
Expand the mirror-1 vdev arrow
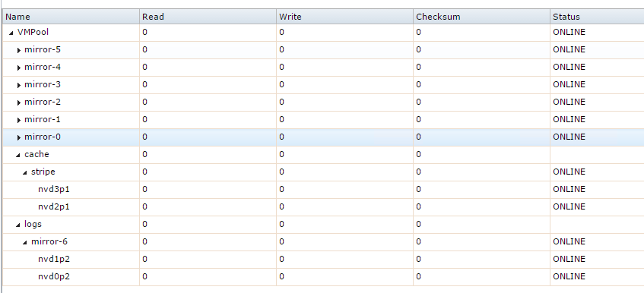pyautogui.click(x=18, y=120)
